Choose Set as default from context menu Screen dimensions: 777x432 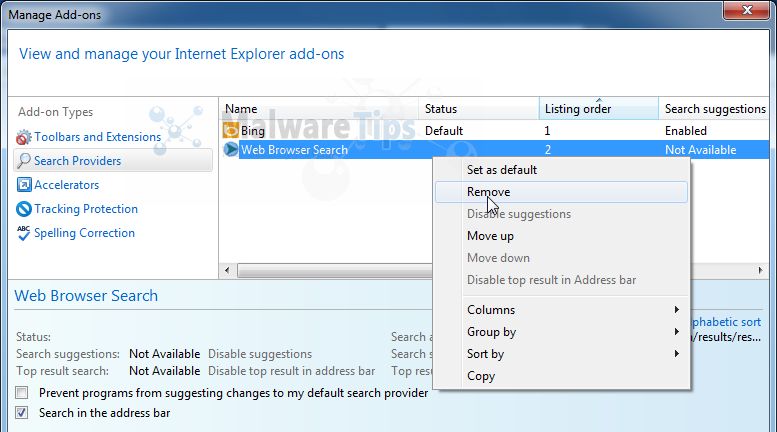(561, 170)
